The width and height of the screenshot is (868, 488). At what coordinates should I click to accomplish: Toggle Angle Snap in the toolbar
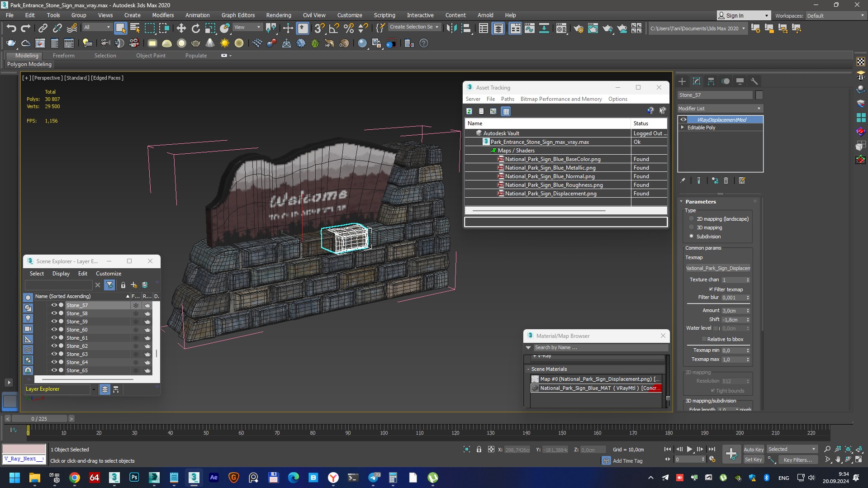tap(334, 28)
